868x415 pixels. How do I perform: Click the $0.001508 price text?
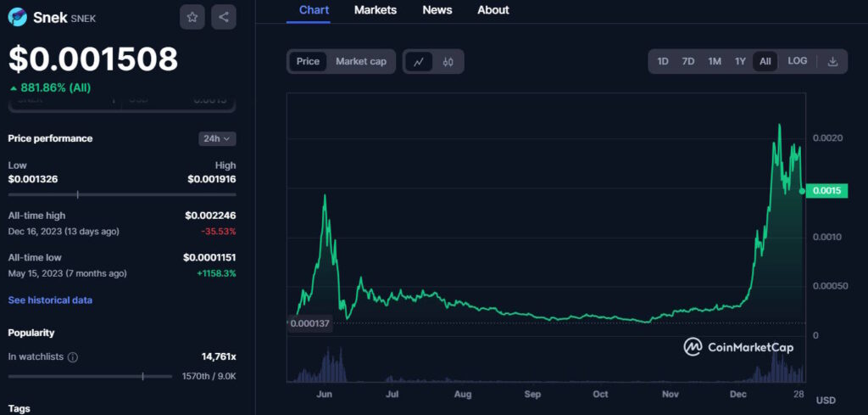(x=93, y=59)
